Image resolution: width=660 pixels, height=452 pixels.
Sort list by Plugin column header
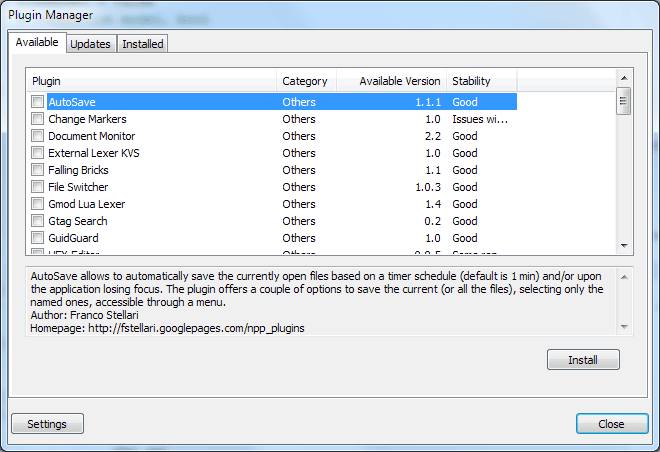pos(150,80)
